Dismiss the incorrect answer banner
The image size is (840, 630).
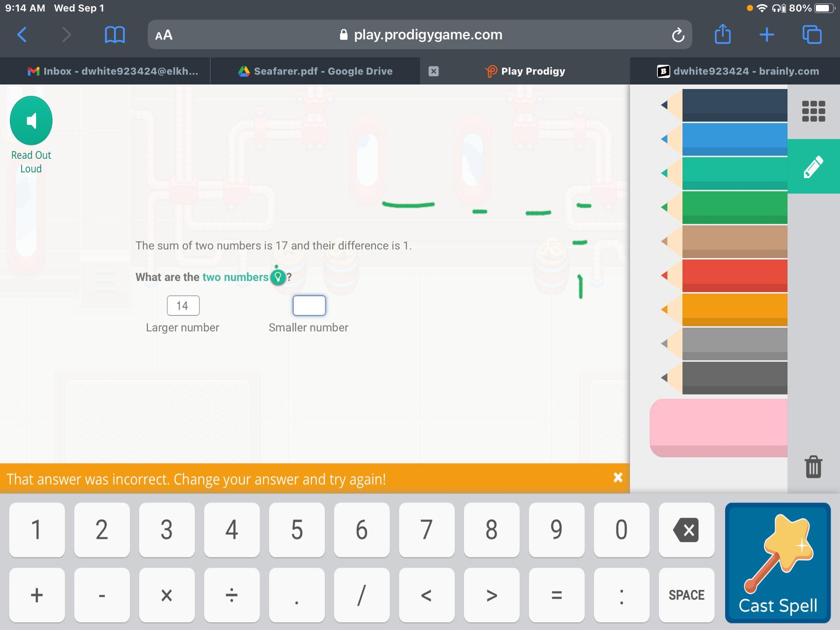618,477
